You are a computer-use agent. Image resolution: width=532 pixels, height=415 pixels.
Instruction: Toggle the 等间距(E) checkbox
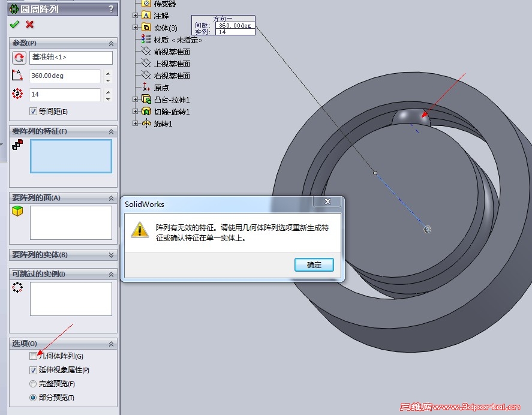[33, 112]
